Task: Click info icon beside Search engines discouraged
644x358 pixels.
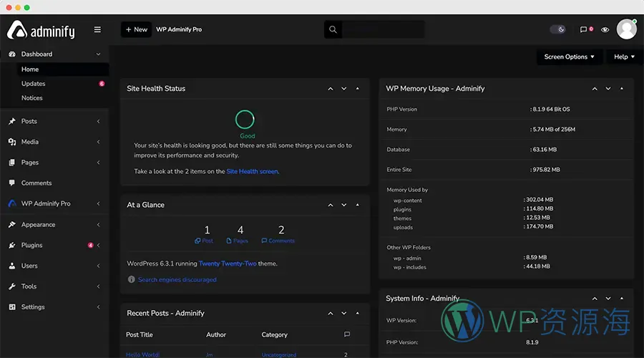Action: tap(132, 279)
